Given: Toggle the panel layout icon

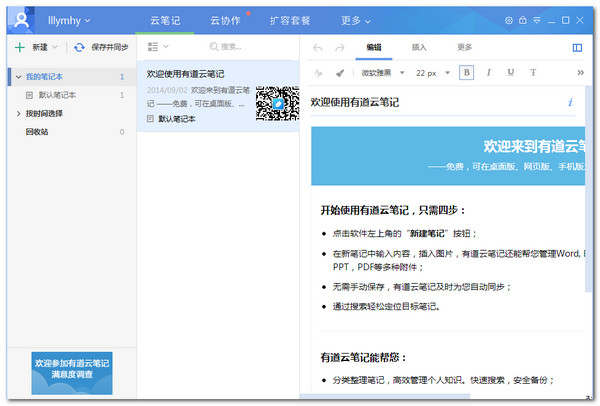Looking at the screenshot, I should 577,47.
